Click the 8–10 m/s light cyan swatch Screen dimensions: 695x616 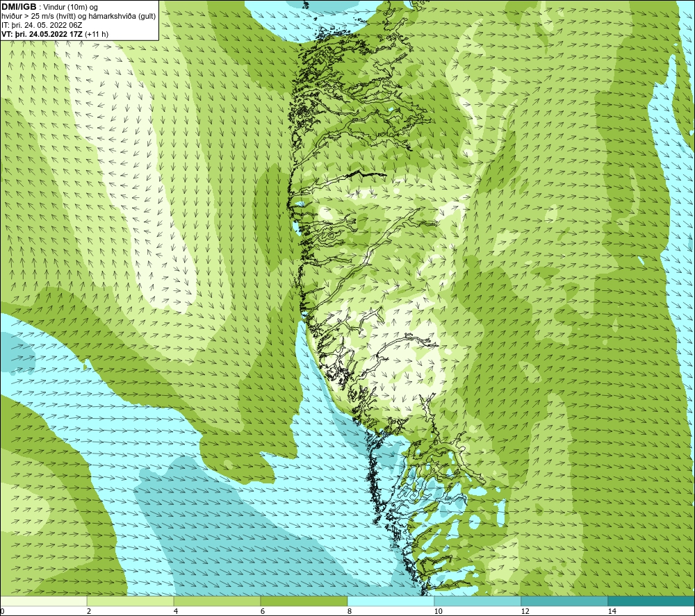(391, 601)
